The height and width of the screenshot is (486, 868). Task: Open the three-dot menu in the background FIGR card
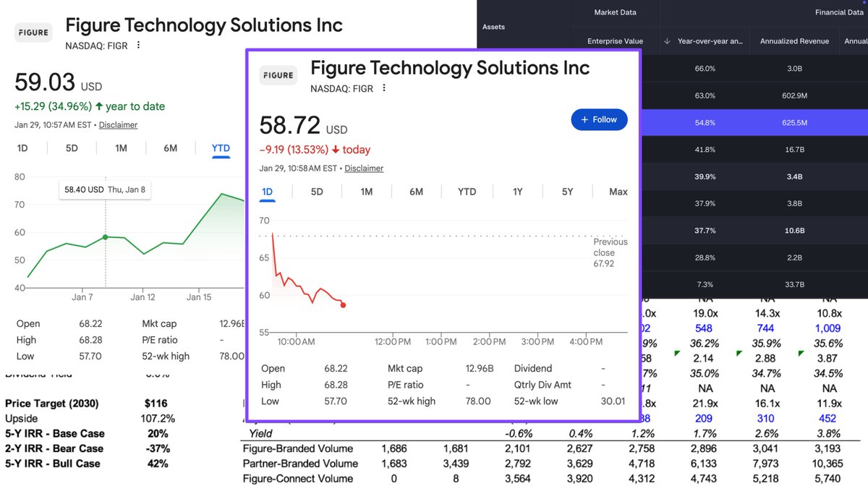138,45
